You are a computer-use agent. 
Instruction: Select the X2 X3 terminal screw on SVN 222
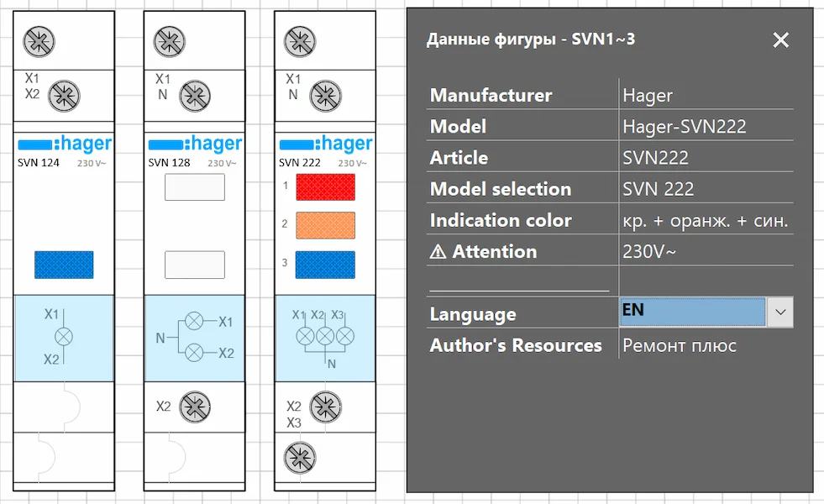pos(325,407)
